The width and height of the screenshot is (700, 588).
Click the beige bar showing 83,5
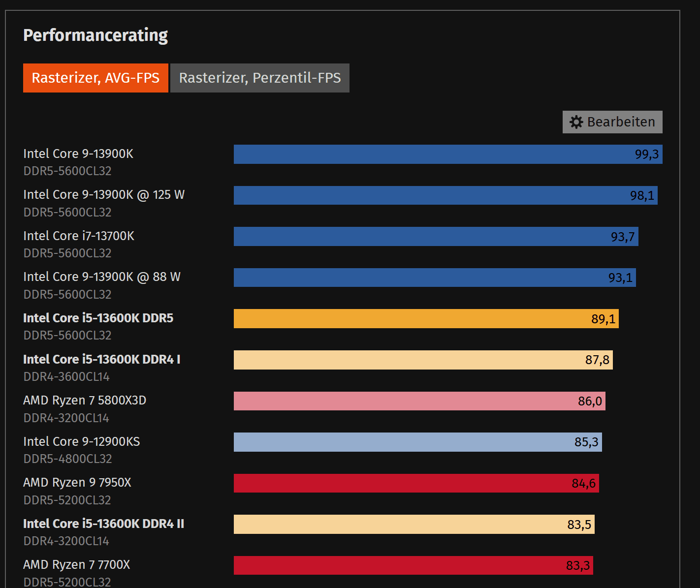coord(414,524)
